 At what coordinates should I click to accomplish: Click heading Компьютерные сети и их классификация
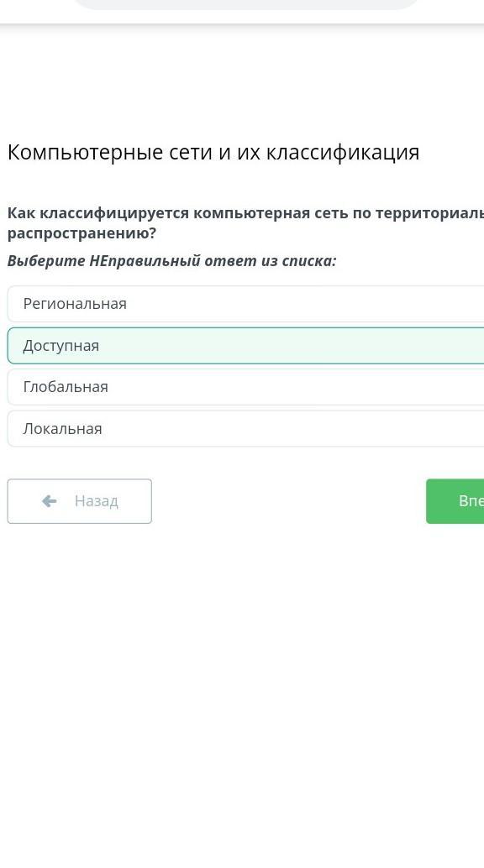click(x=213, y=152)
